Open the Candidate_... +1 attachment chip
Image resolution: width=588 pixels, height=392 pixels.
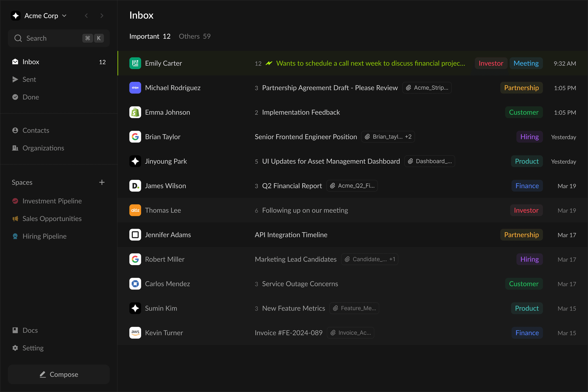tap(370, 259)
